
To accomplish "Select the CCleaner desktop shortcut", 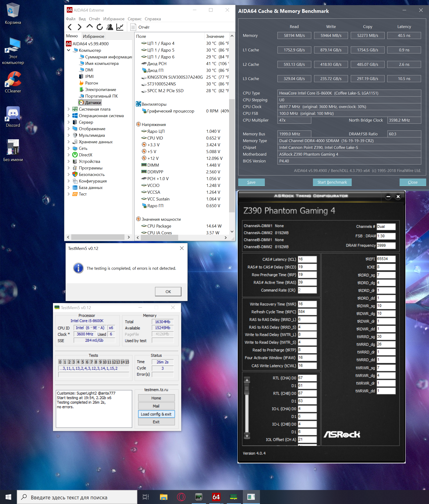I will coord(13,82).
